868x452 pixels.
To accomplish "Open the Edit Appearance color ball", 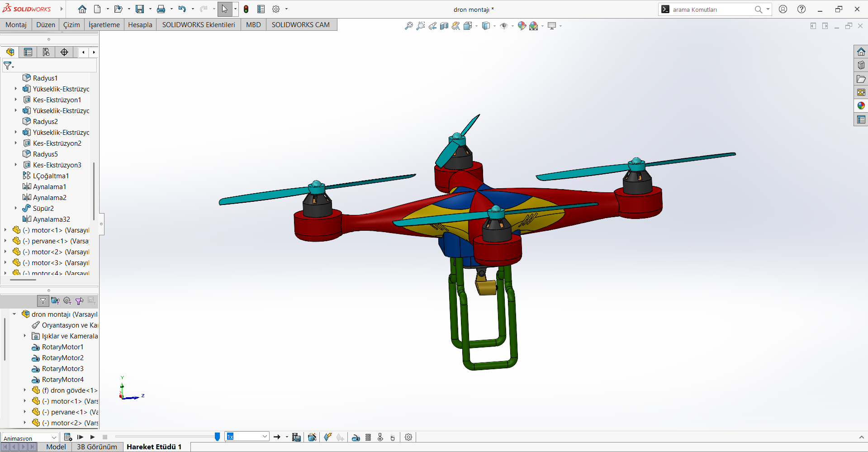I will tap(522, 26).
